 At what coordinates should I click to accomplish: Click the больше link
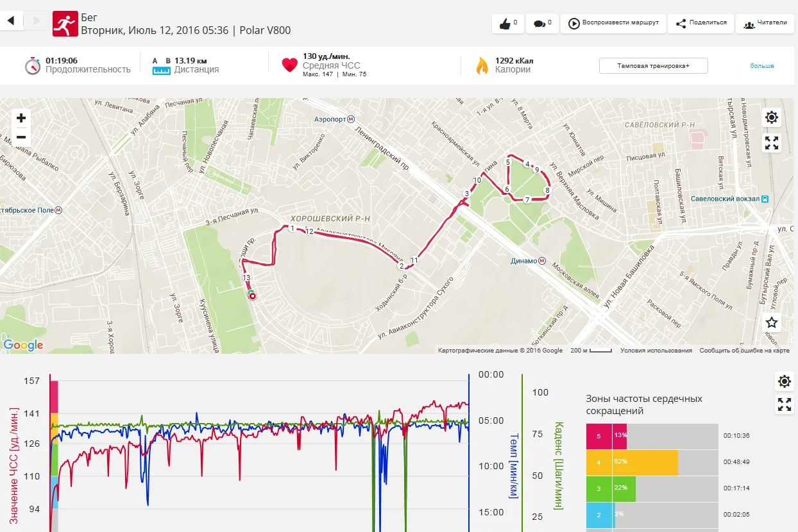[762, 66]
